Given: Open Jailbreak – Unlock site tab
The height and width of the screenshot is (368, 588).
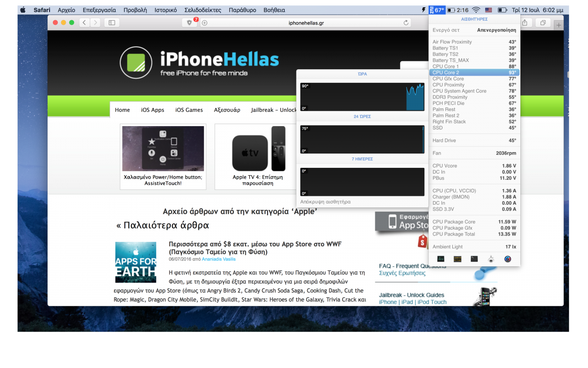Looking at the screenshot, I should pos(273,110).
